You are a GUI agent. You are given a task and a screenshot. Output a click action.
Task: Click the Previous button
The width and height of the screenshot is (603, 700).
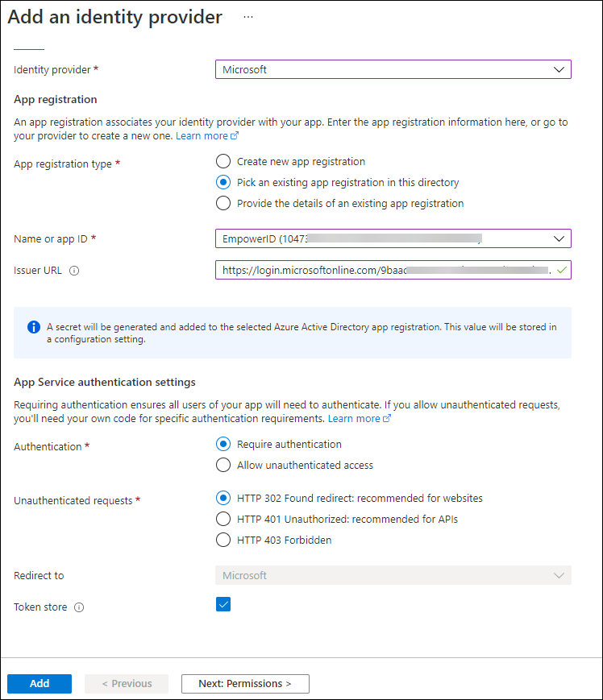pos(127,684)
